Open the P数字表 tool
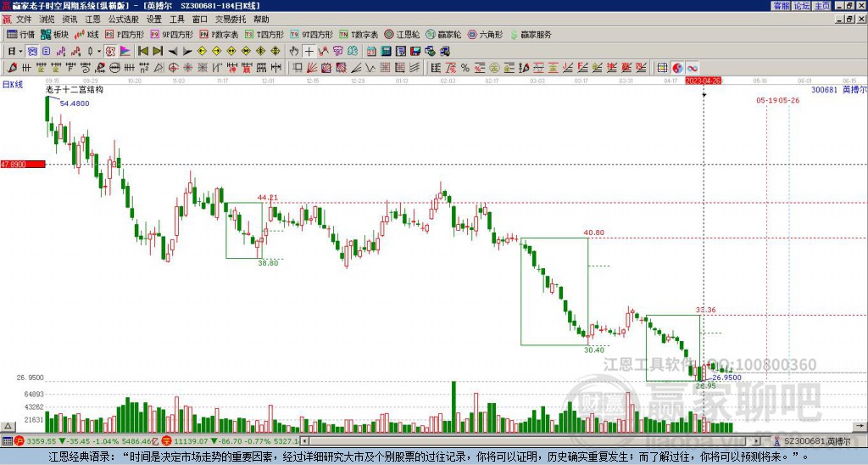 pyautogui.click(x=219, y=34)
